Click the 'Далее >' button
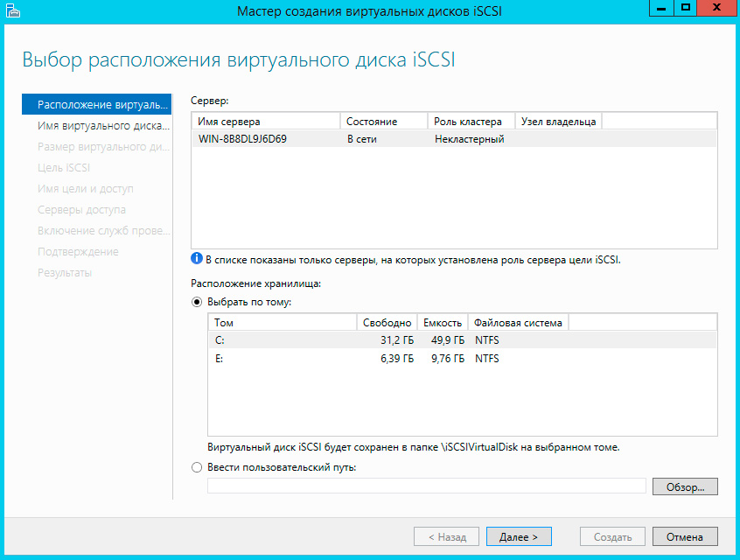The image size is (740, 560). point(519,537)
